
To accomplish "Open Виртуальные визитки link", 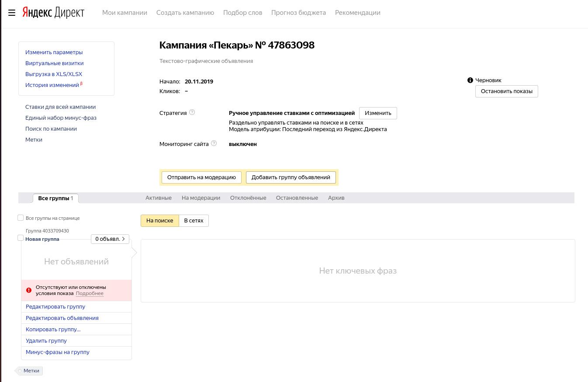I will (x=54, y=63).
